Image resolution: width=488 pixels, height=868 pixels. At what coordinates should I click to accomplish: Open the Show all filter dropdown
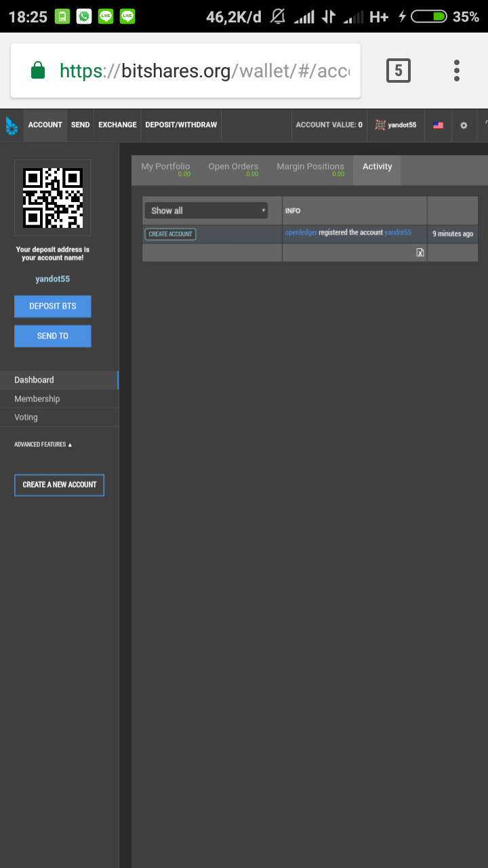(206, 210)
